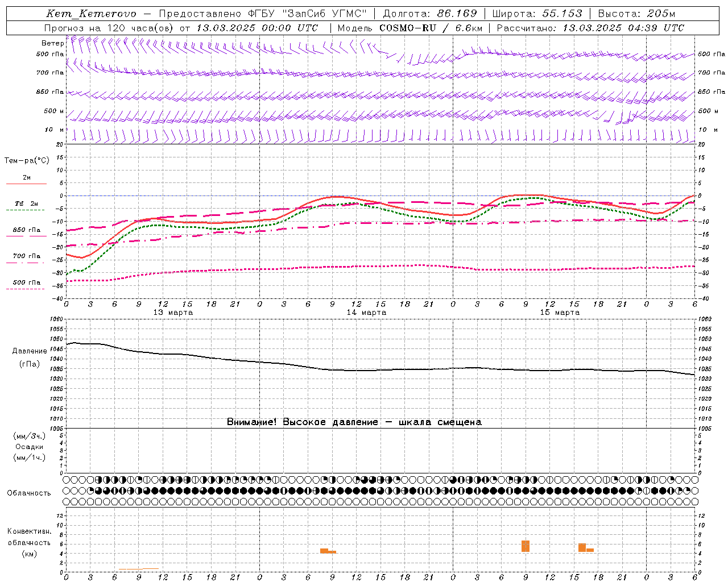728x582 pixels.
Task: Click the station name Kem_Kemerovo
Action: [91, 14]
